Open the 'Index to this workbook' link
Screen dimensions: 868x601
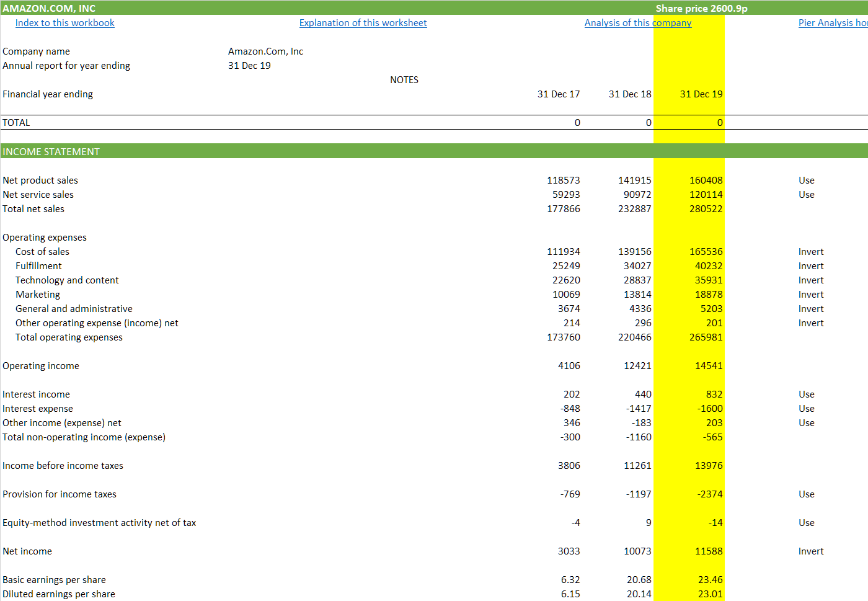pos(64,23)
